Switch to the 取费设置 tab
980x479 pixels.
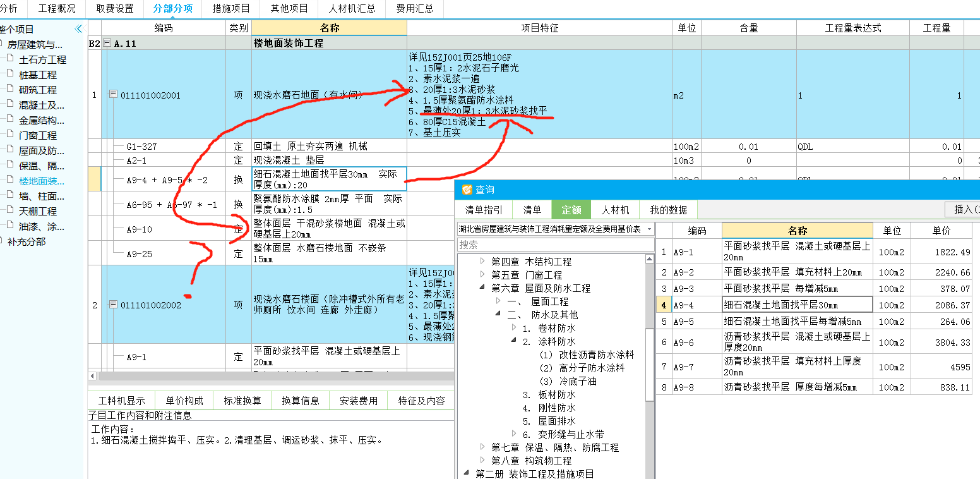tap(115, 9)
